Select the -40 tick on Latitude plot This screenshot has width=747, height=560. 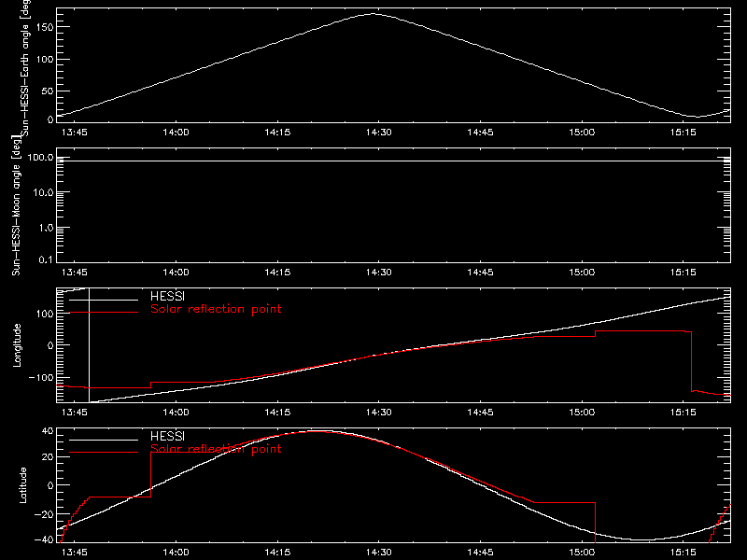(44, 540)
